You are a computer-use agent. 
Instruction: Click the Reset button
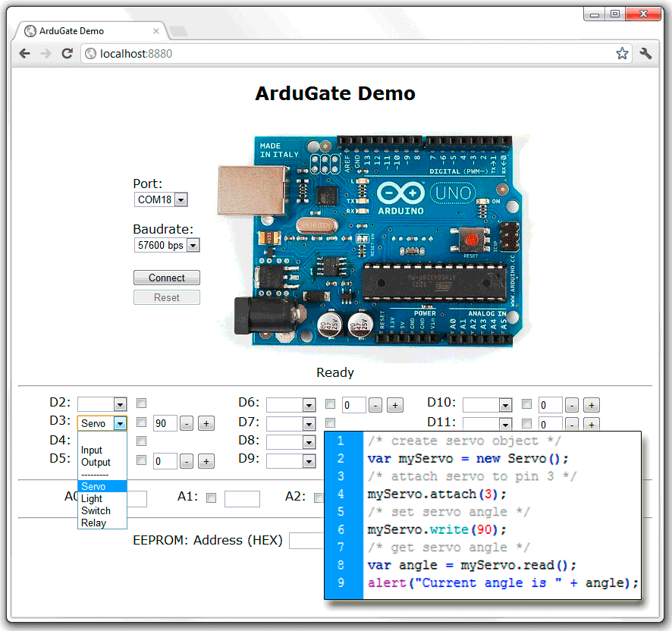click(x=167, y=297)
